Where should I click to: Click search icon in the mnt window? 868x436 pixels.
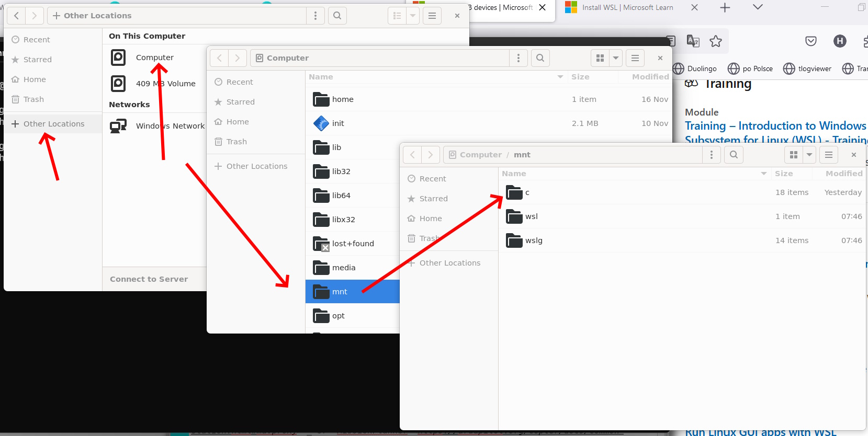click(x=734, y=155)
